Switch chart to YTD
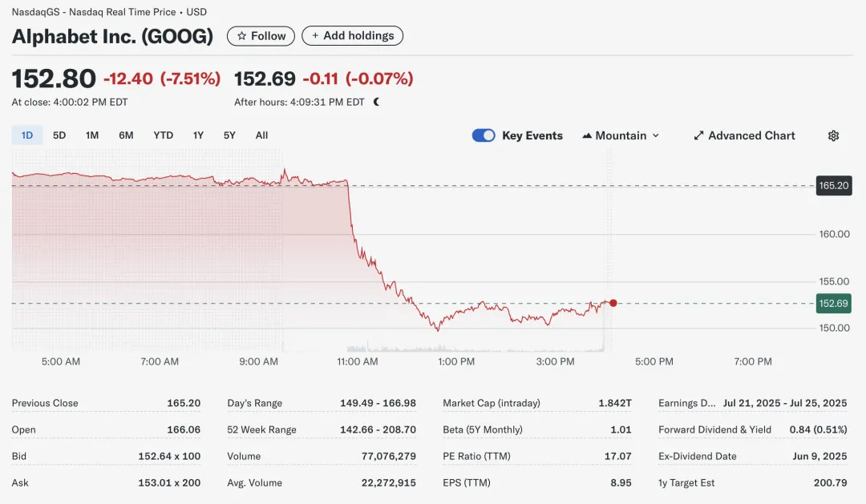 pos(164,135)
